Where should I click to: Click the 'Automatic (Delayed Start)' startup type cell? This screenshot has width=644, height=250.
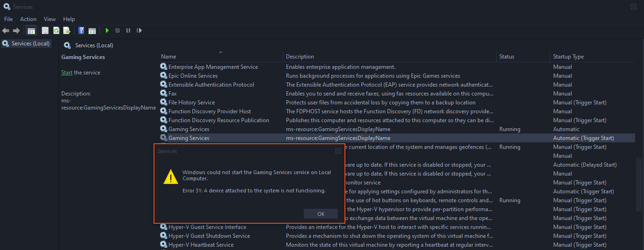click(585, 165)
